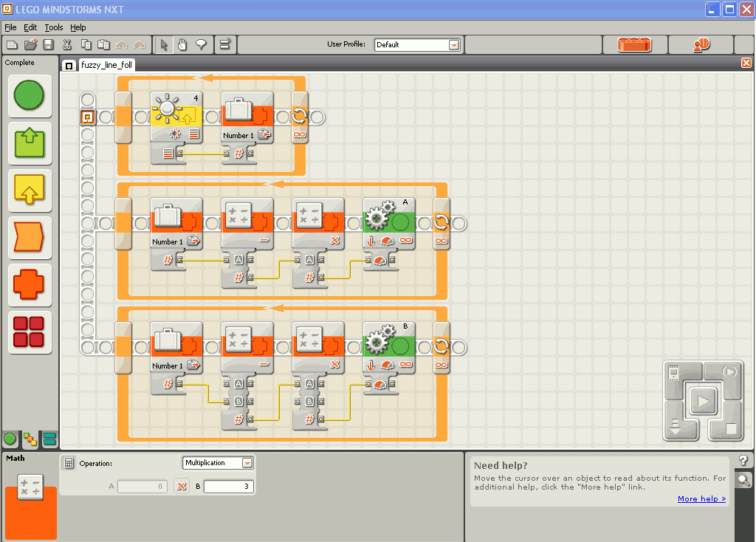Click the Undo arrow icon
This screenshot has width=756, height=542.
122,45
